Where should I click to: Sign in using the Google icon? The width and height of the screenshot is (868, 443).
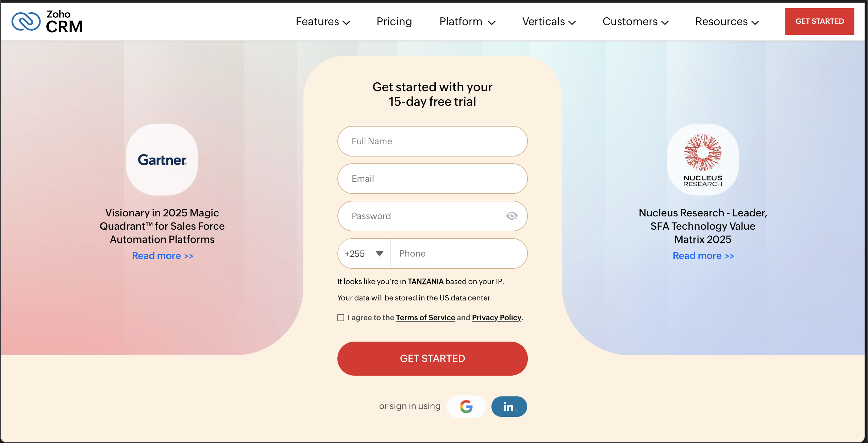pos(466,406)
